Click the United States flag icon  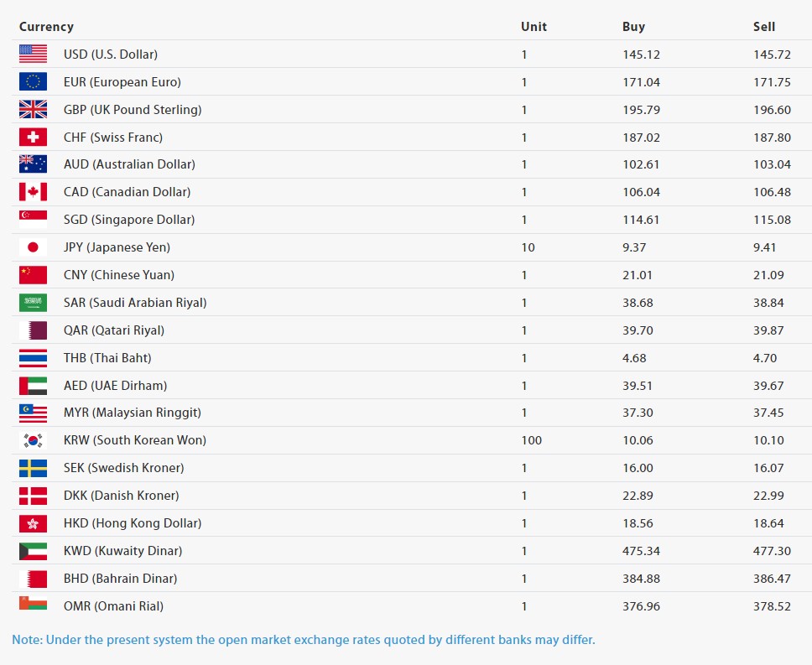tap(33, 55)
